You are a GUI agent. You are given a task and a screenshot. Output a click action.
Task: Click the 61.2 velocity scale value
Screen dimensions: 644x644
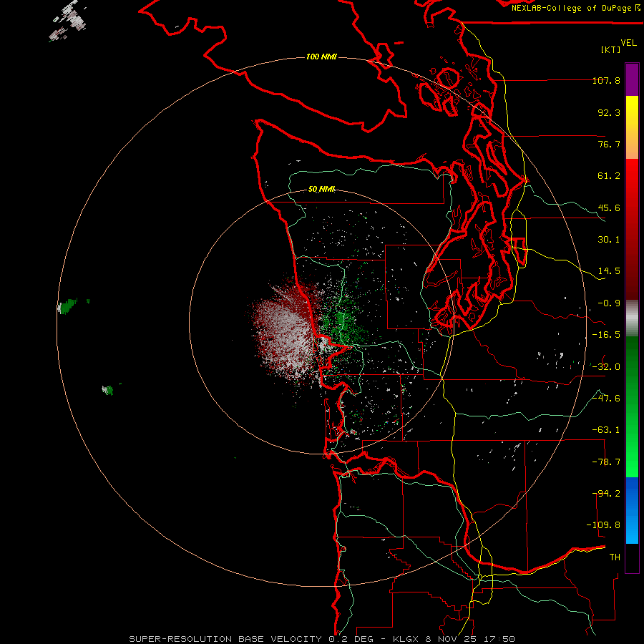609,176
